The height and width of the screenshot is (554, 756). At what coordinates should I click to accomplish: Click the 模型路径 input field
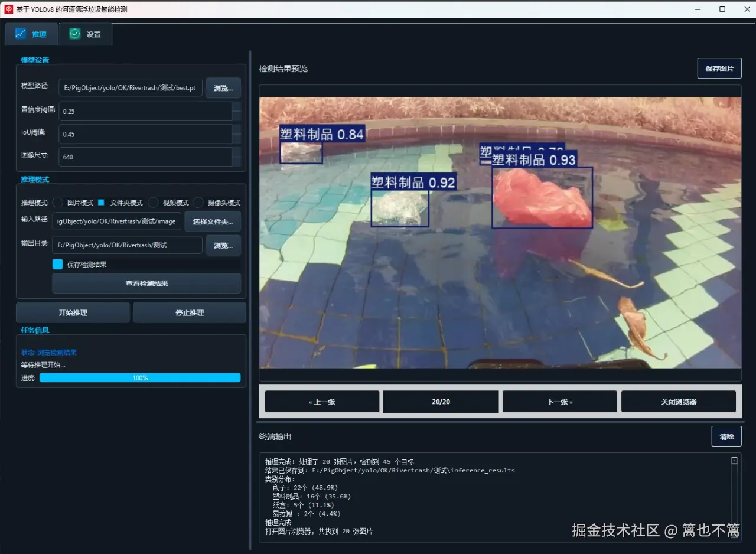point(131,88)
